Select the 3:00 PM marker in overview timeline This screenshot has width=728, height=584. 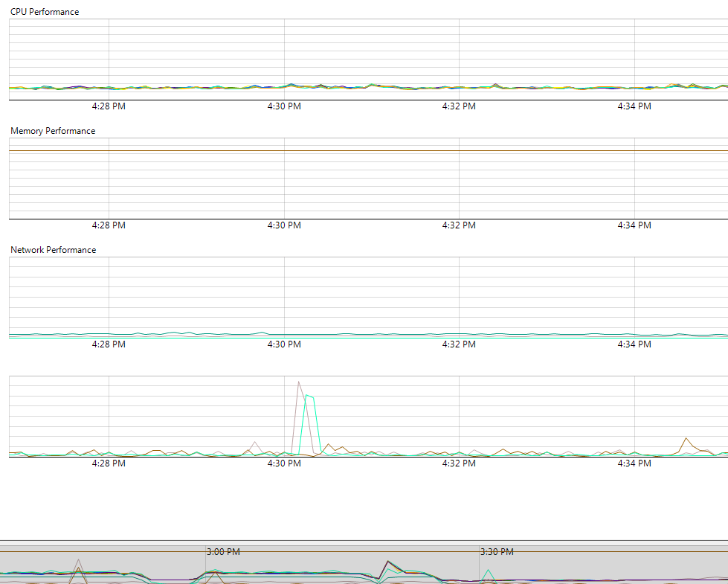pos(223,552)
